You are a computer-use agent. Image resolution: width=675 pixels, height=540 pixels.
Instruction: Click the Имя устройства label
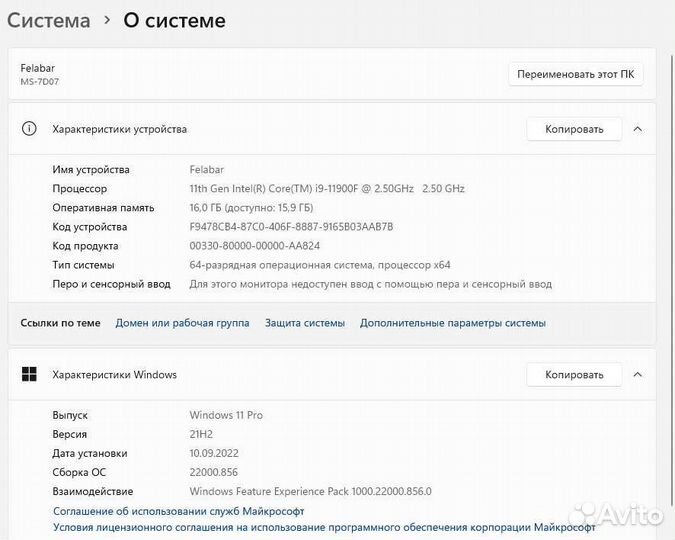(x=91, y=170)
